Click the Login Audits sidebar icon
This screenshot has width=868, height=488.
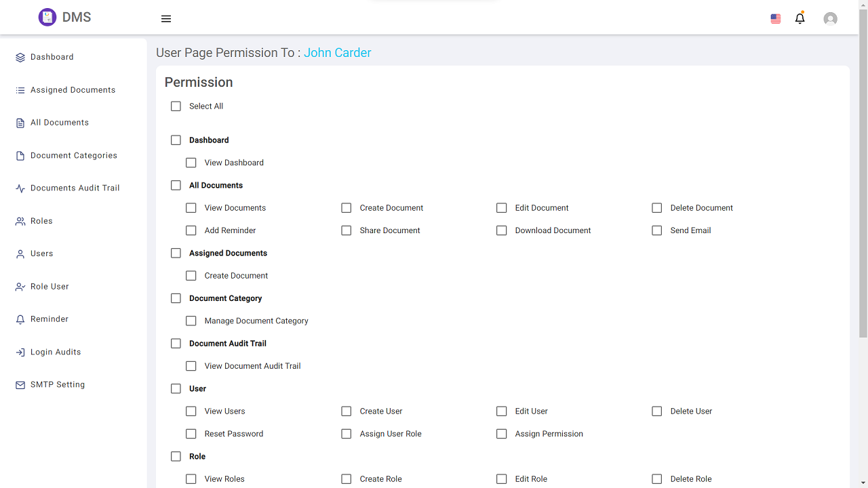pos(20,352)
